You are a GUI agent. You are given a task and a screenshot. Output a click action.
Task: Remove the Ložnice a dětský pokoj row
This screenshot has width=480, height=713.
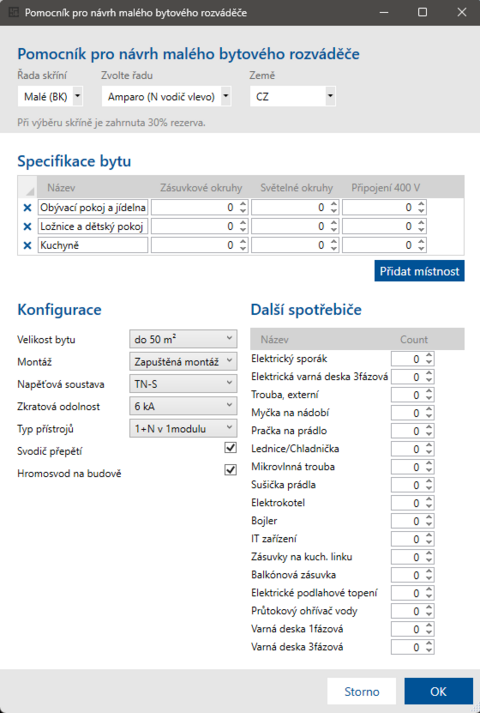coord(27,226)
